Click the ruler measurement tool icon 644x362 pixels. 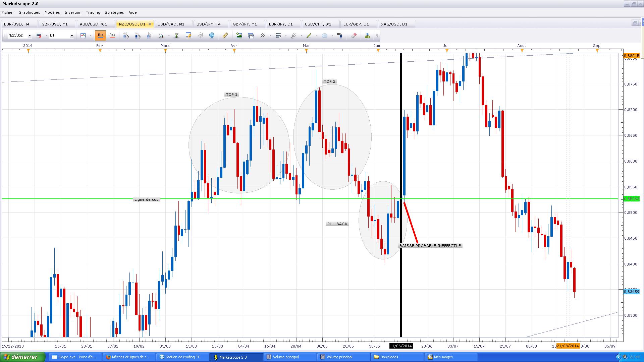(x=225, y=35)
